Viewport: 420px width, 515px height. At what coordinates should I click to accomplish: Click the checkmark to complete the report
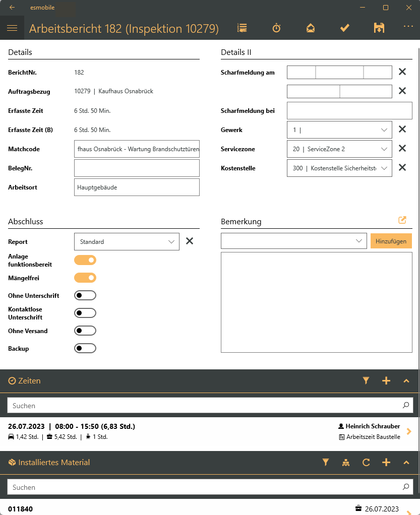[345, 28]
